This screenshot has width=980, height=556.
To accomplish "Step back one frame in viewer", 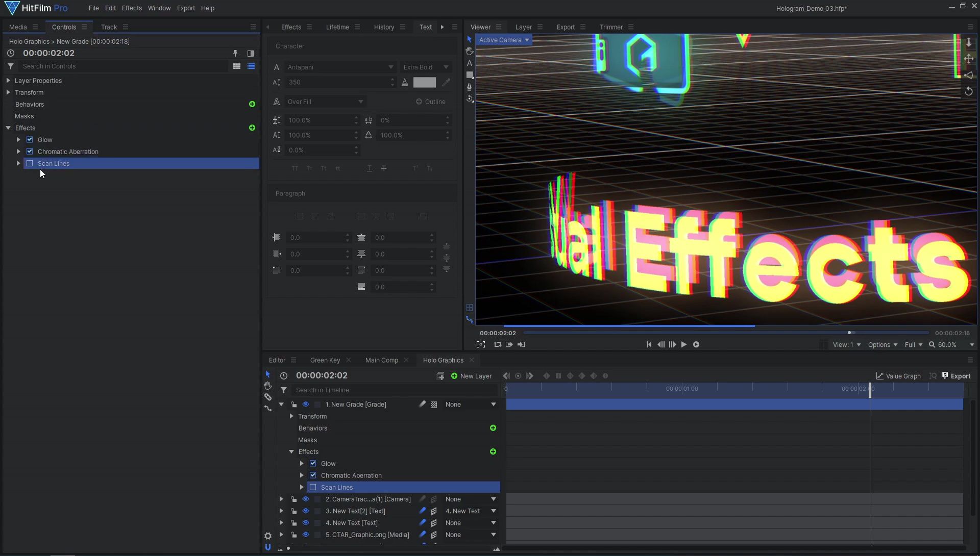I will [661, 345].
